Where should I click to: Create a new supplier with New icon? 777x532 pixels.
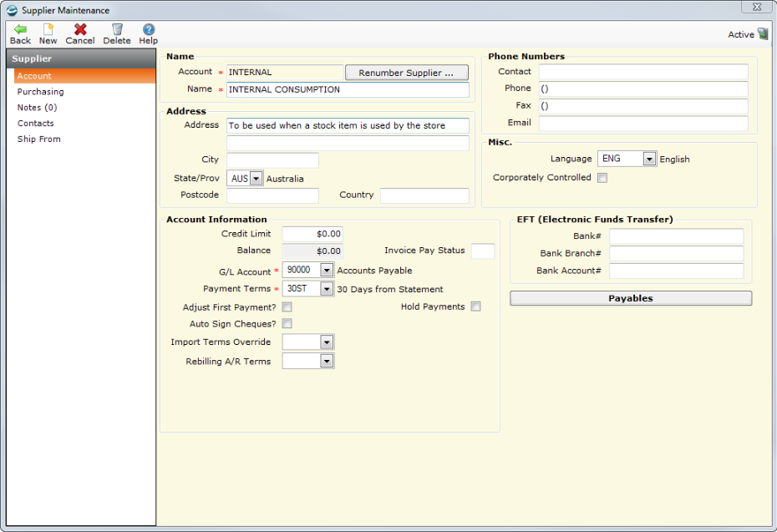coord(48,29)
